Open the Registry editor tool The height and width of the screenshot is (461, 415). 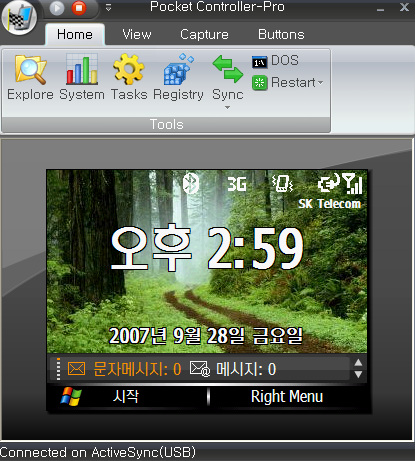tap(178, 77)
